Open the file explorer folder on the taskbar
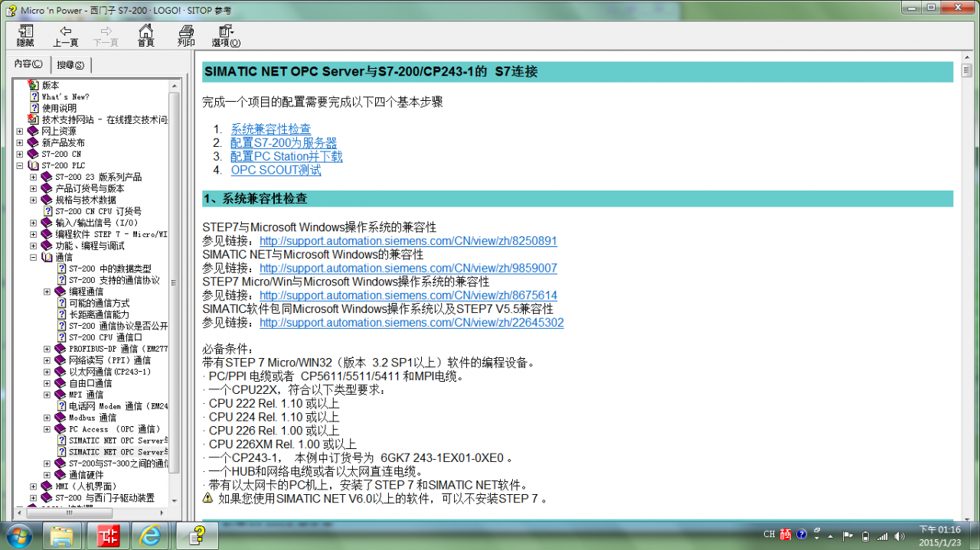This screenshot has height=550, width=980. coord(61,535)
